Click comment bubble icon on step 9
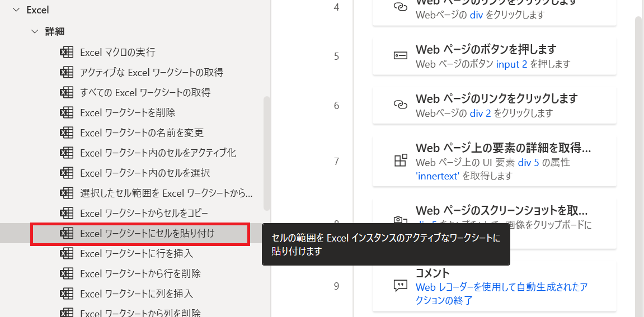644x317 pixels. (400, 286)
